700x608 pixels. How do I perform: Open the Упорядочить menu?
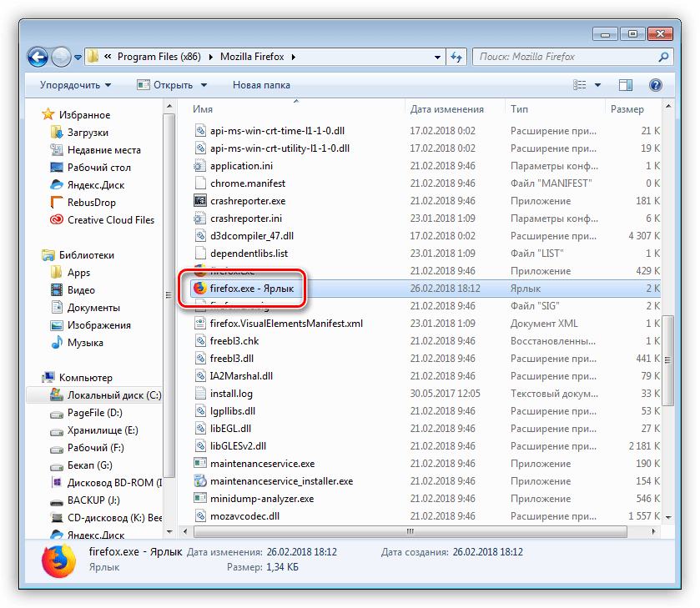pos(75,85)
